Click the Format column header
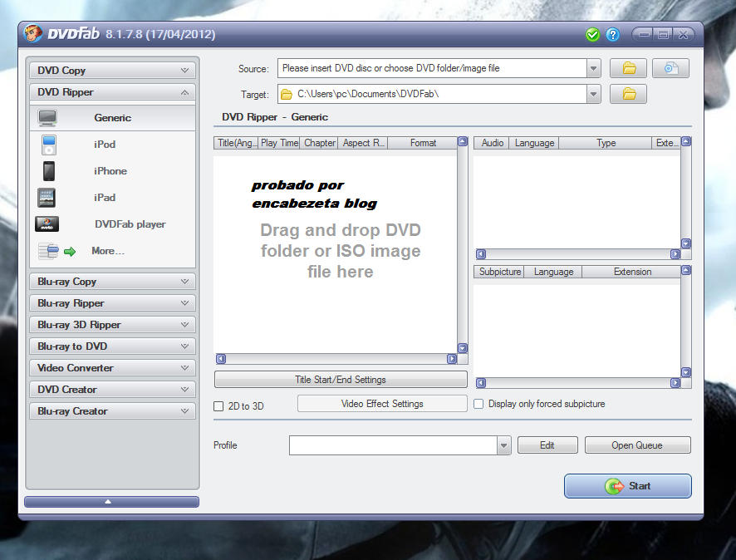Image resolution: width=736 pixels, height=560 pixels. coord(423,143)
